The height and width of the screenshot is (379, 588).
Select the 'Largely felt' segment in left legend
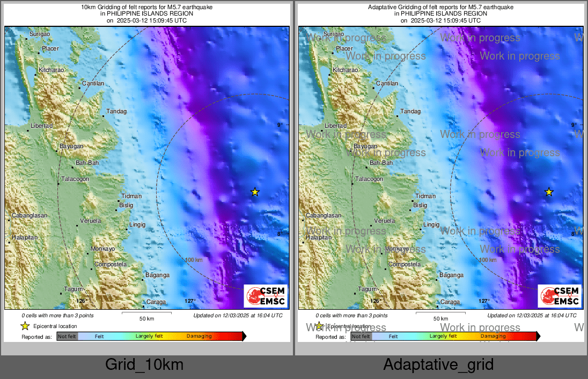pos(149,337)
